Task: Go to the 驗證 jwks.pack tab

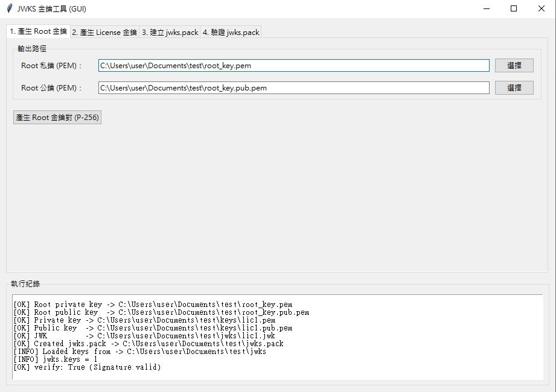Action: tap(231, 33)
